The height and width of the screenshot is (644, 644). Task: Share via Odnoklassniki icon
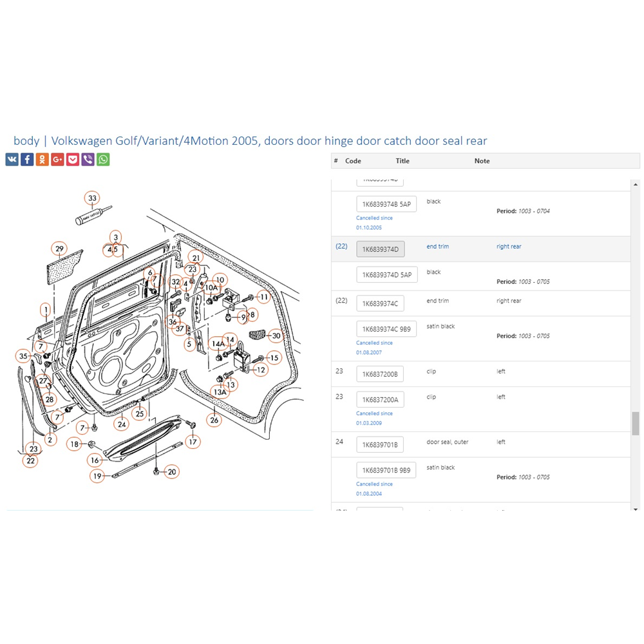click(x=43, y=160)
